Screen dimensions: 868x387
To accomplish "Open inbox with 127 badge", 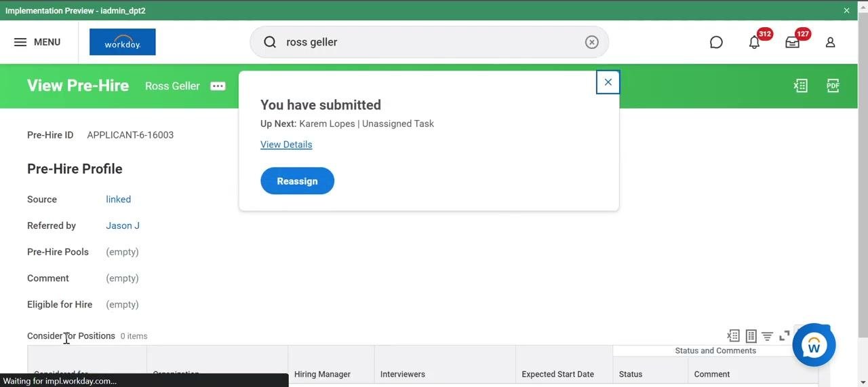I will [792, 42].
